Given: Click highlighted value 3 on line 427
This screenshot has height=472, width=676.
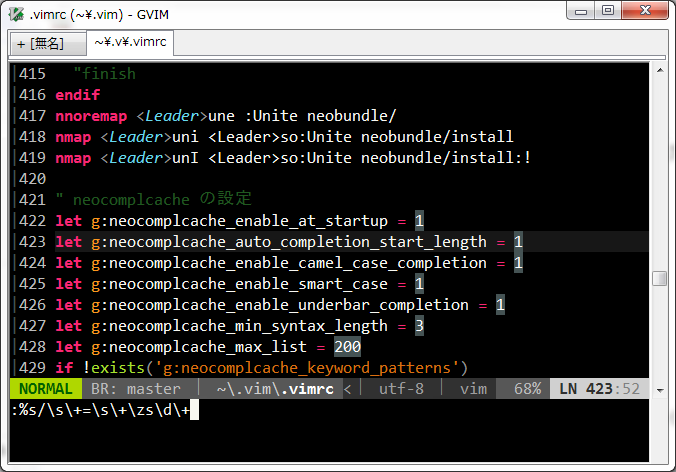Looking at the screenshot, I should point(419,326).
